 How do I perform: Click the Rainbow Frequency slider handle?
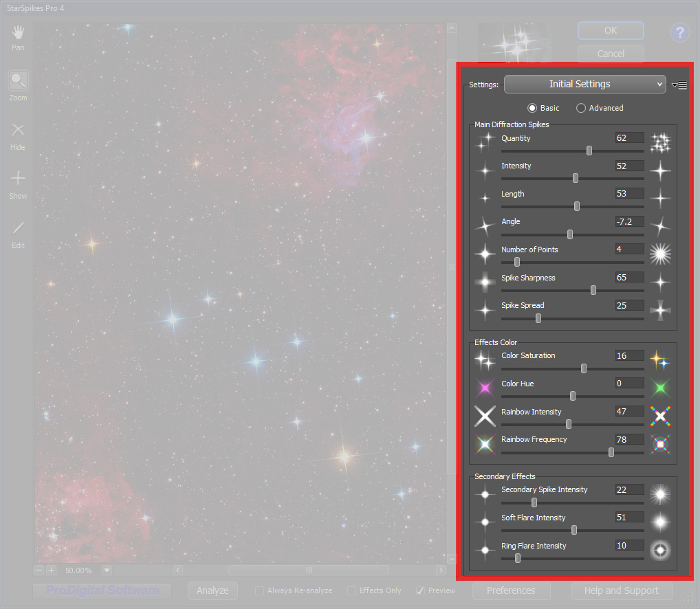(611, 452)
